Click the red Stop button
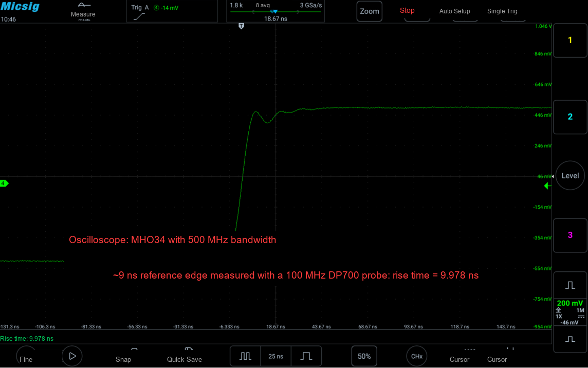This screenshot has width=588, height=368. pyautogui.click(x=407, y=10)
